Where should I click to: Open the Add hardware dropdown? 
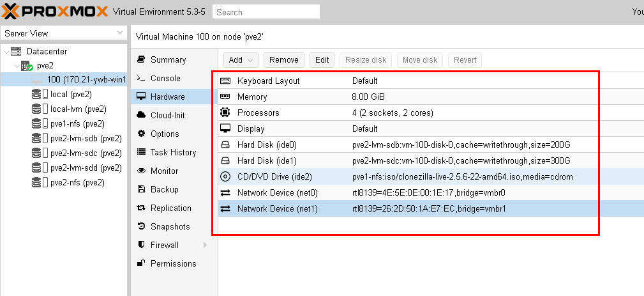click(x=241, y=60)
